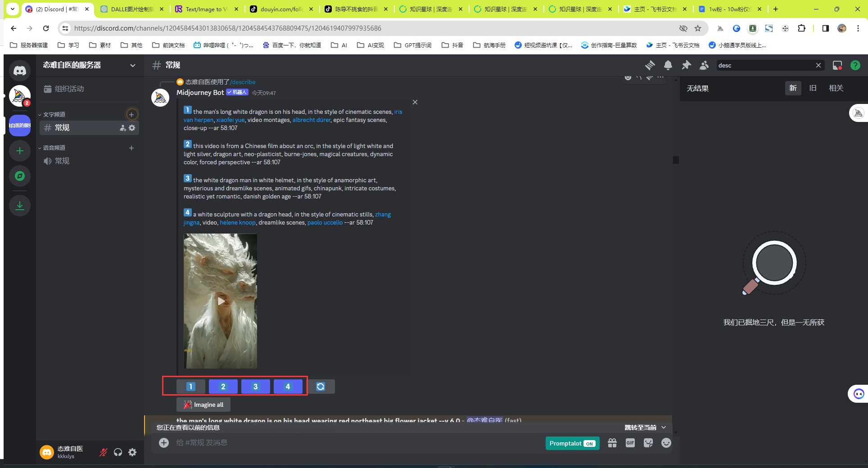Open notification settings bell icon

668,65
